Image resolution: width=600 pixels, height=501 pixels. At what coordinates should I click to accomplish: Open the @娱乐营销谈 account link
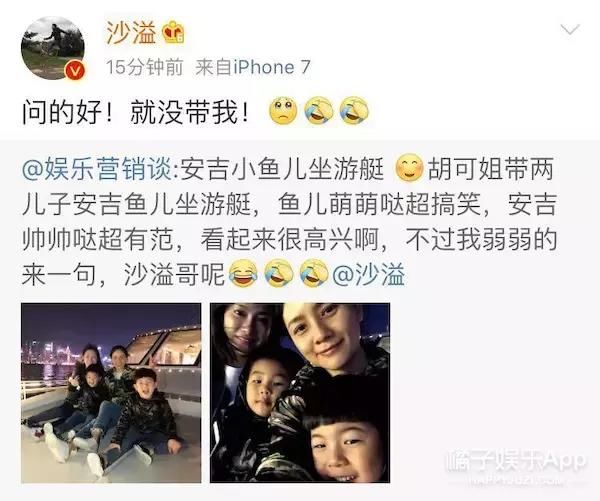[97, 169]
